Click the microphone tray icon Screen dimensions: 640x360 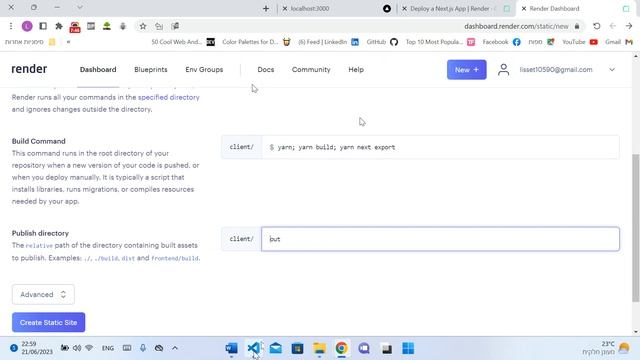coord(143,348)
